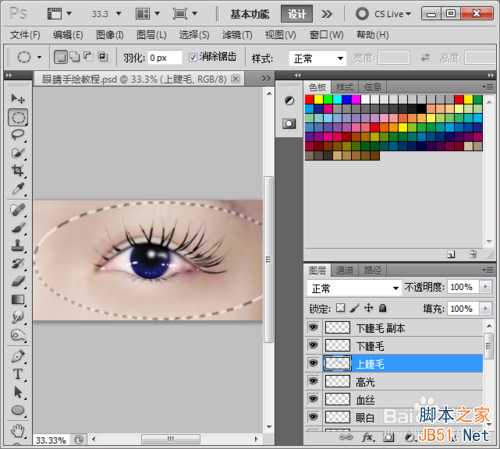Click Lock all padlock icon
This screenshot has width=500, height=449.
click(x=383, y=308)
